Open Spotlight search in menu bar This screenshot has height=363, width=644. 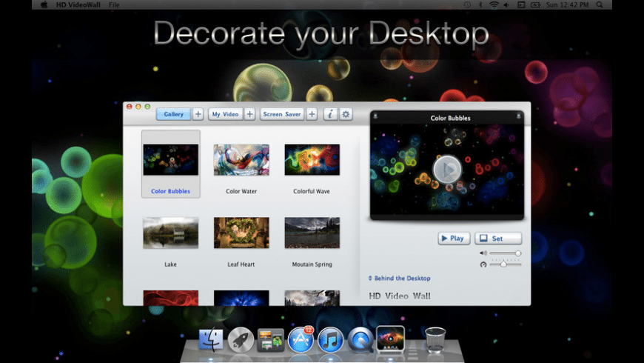coord(600,5)
